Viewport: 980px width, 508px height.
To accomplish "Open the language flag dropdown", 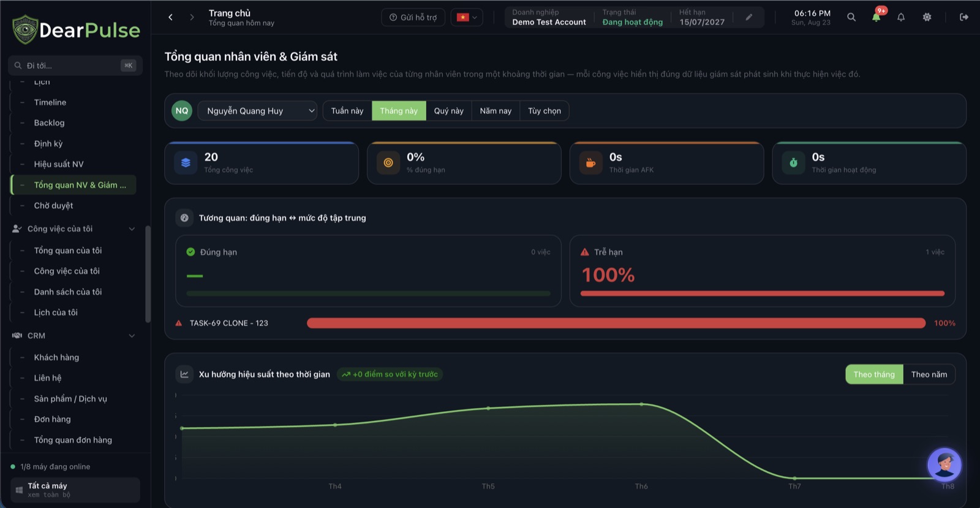I will click(467, 17).
